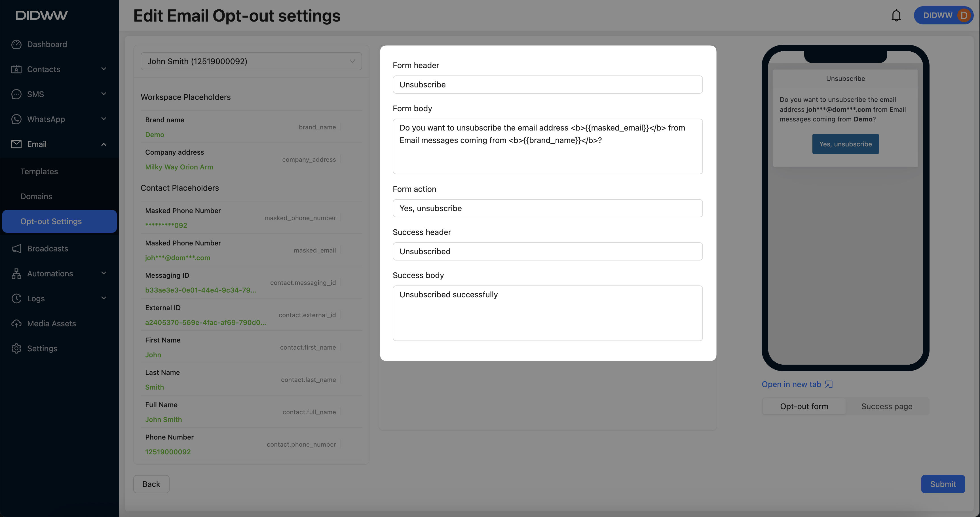The height and width of the screenshot is (517, 980).
Task: Collapse the Email menu chevron
Action: click(104, 144)
